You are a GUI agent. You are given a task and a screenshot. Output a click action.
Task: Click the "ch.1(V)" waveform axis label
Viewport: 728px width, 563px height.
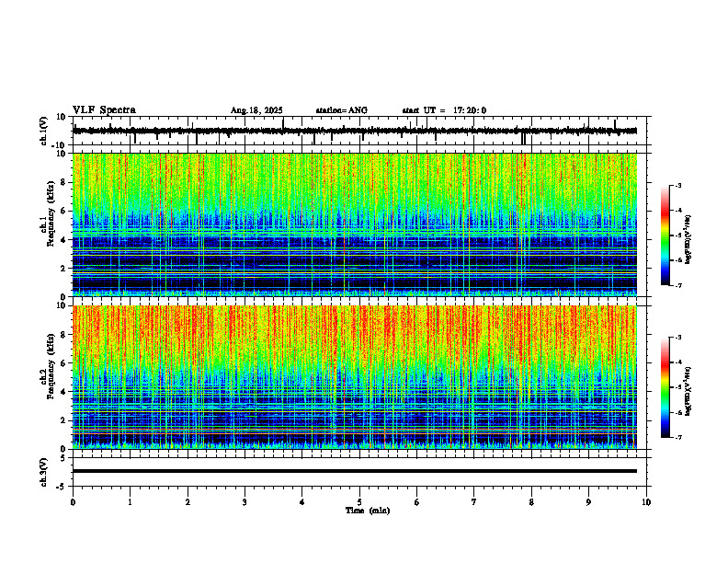tap(44, 131)
